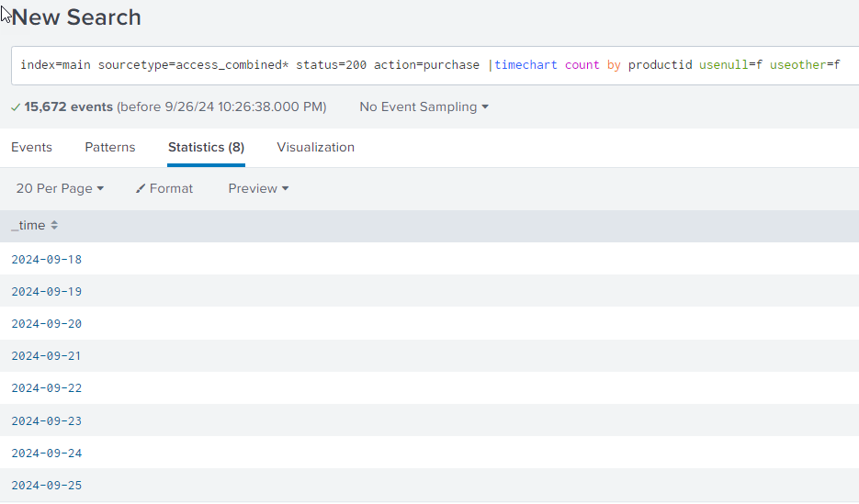Open the 2024-09-20 time entry

46,324
